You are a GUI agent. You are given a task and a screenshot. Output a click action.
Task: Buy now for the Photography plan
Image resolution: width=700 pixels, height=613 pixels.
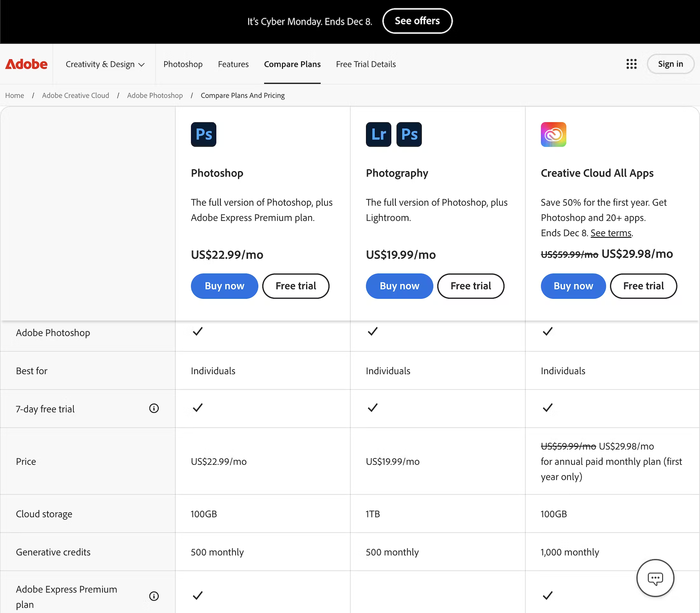[399, 286]
